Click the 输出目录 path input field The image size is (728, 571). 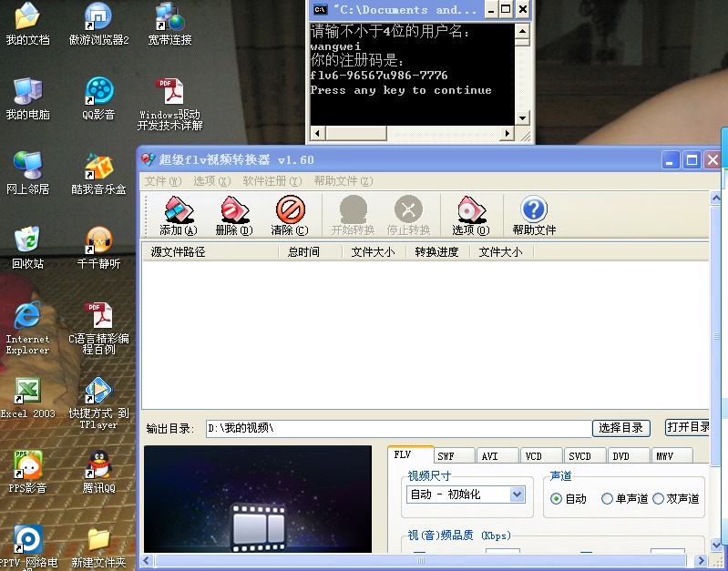(395, 428)
